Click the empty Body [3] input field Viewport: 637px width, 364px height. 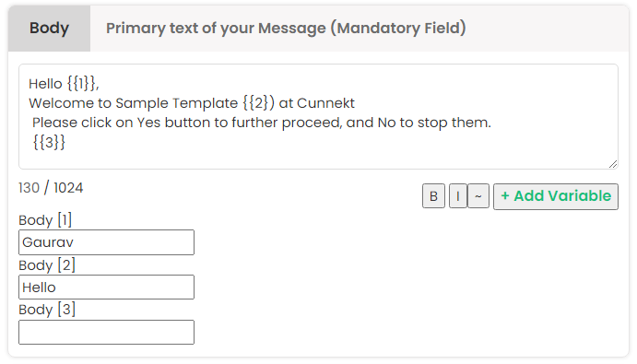point(106,333)
